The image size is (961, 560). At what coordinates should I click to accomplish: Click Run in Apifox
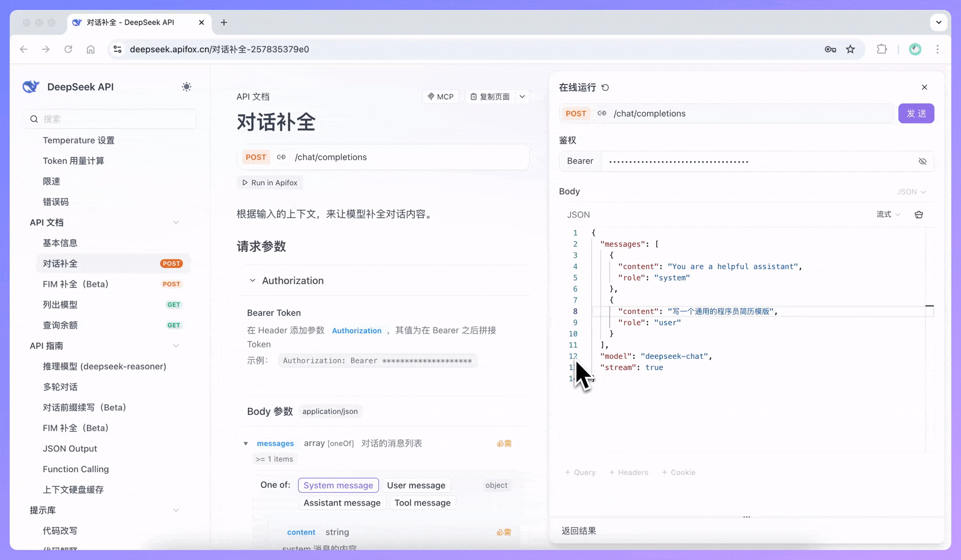(x=270, y=183)
